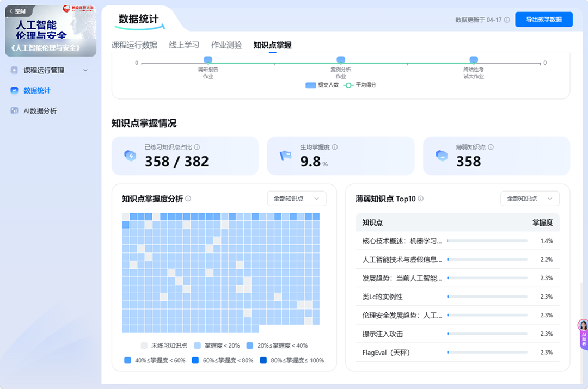Toggle 平均得分 legend series

(360, 85)
